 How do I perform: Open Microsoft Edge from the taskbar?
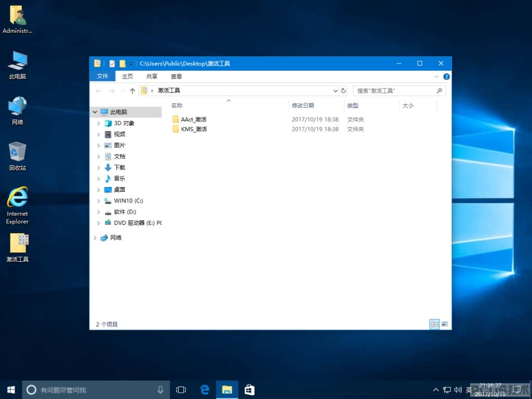point(205,390)
